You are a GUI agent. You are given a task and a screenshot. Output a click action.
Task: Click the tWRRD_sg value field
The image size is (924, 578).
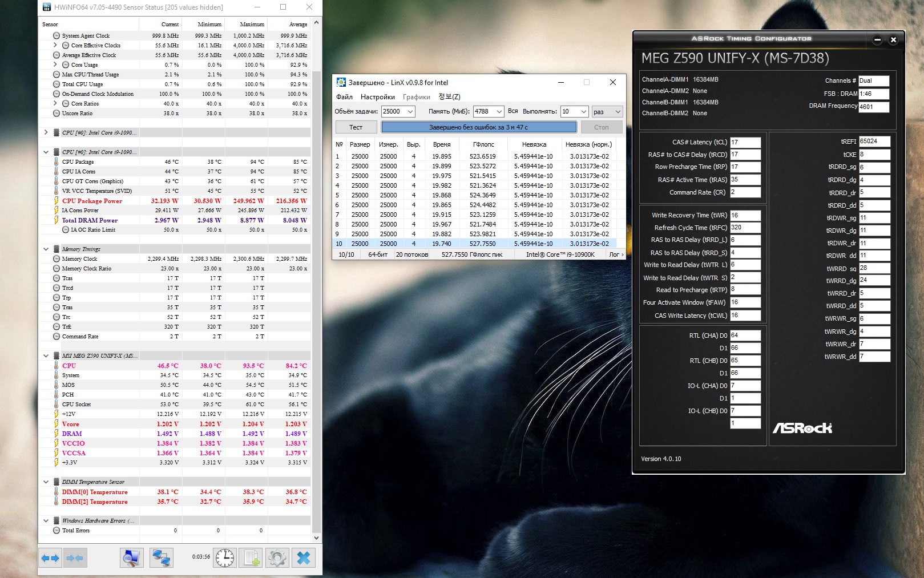pyautogui.click(x=874, y=268)
